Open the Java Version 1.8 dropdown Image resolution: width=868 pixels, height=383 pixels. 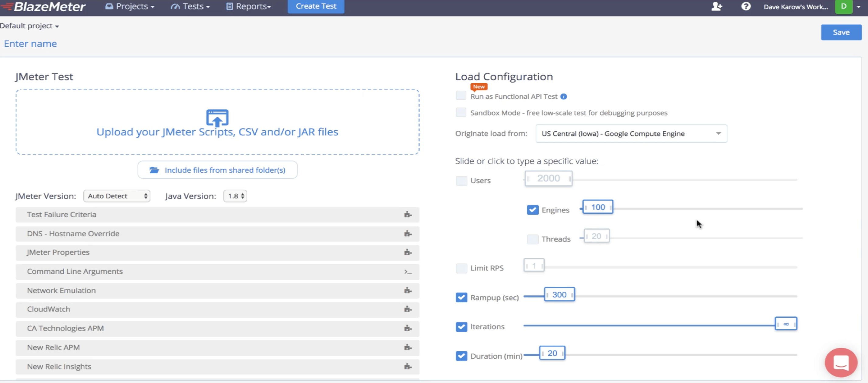coord(235,196)
